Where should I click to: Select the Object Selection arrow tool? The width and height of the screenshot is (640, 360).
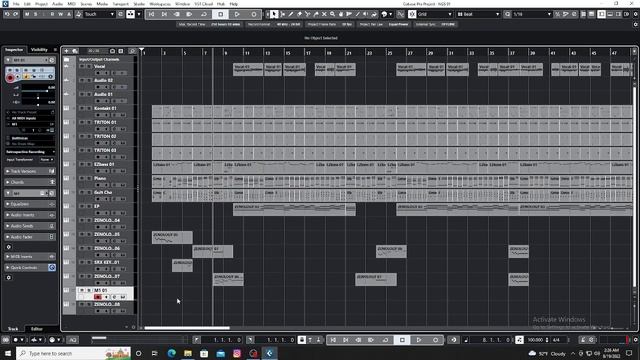274,14
